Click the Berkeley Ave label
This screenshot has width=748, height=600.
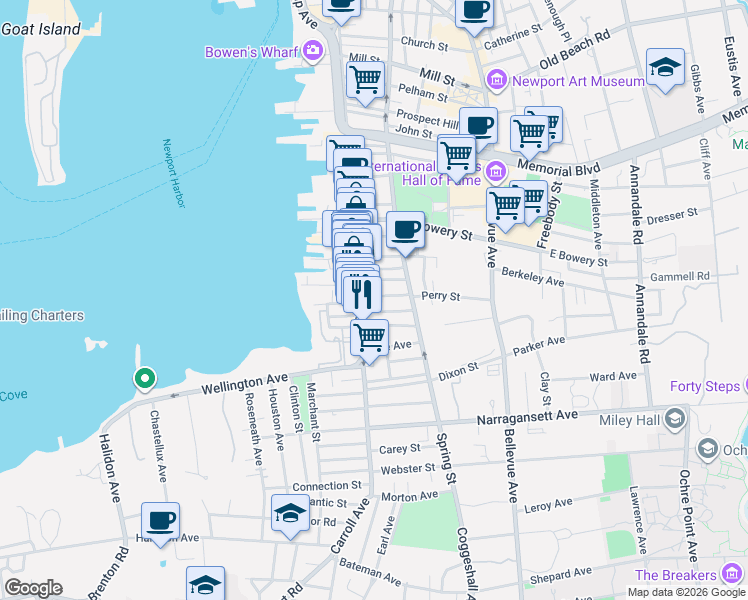point(533,277)
